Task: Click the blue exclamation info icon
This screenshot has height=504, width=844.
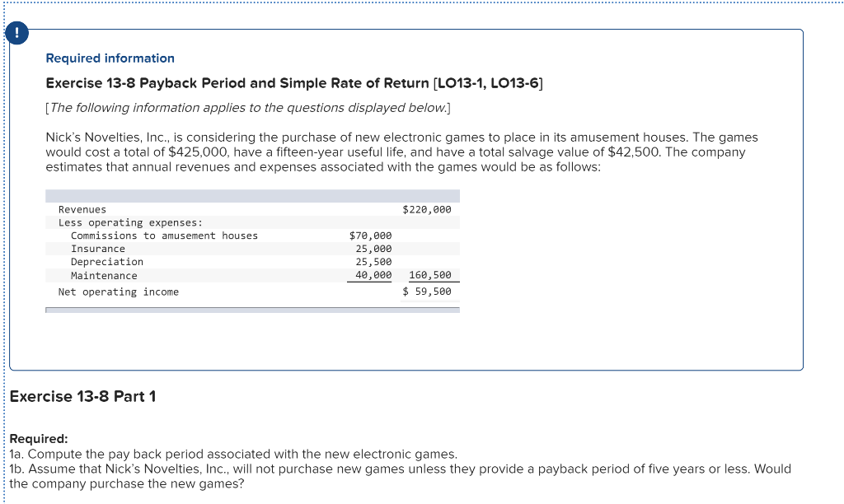Action: point(16,33)
